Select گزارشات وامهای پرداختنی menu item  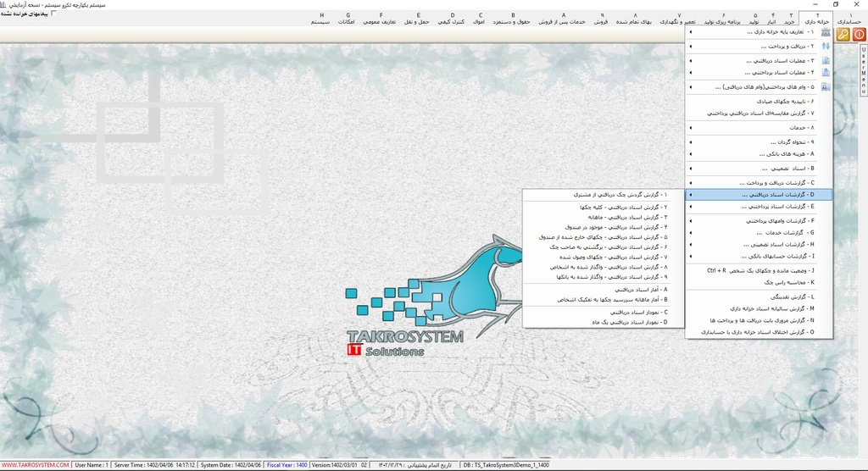click(759, 221)
